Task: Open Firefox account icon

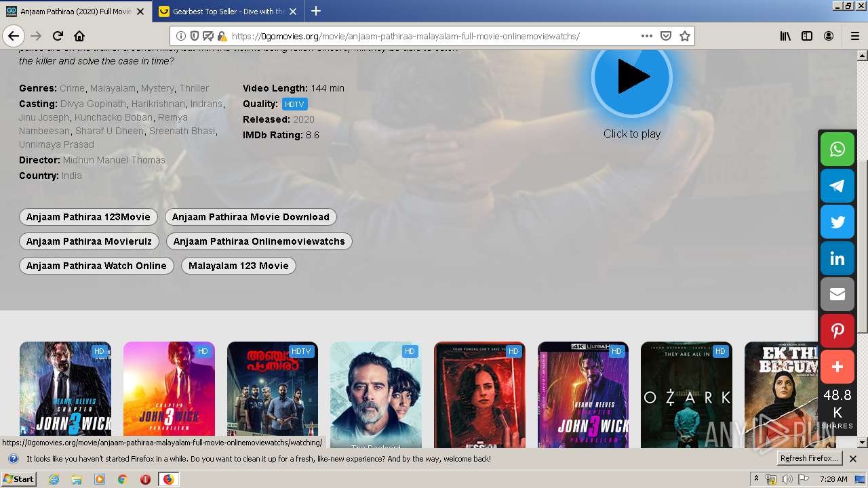Action: [x=829, y=36]
